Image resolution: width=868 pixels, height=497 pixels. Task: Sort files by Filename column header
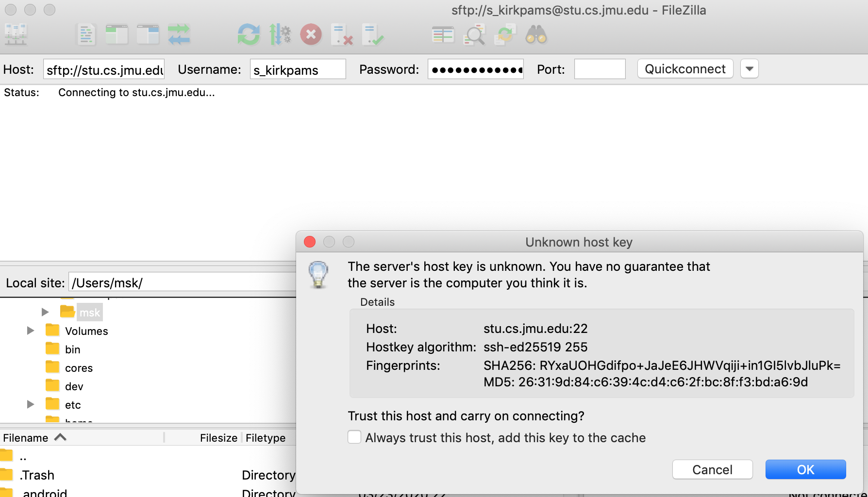pos(26,438)
